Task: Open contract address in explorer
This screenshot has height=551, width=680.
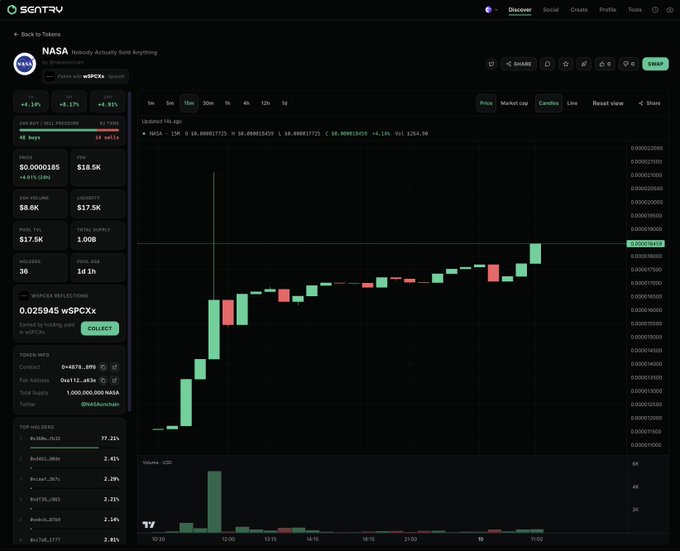Action: click(x=114, y=367)
